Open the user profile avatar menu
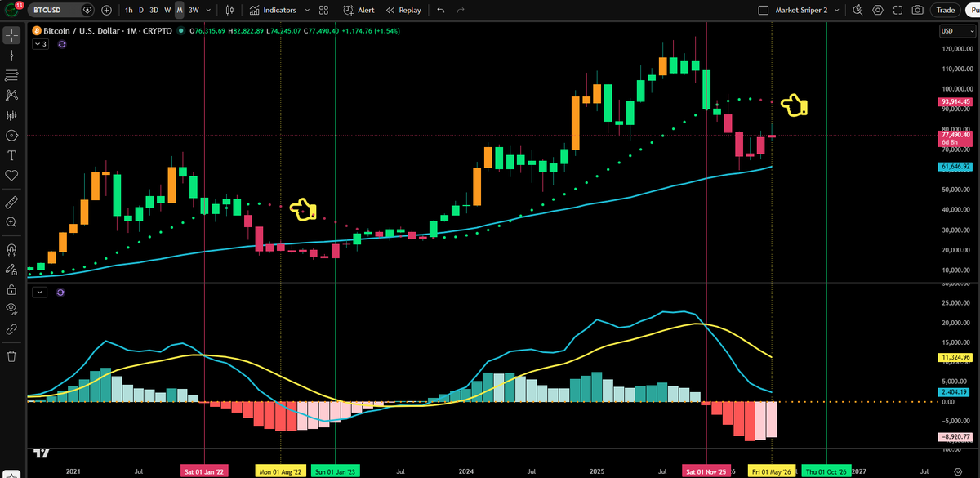Screen dimensions: 980x478 coord(11,10)
